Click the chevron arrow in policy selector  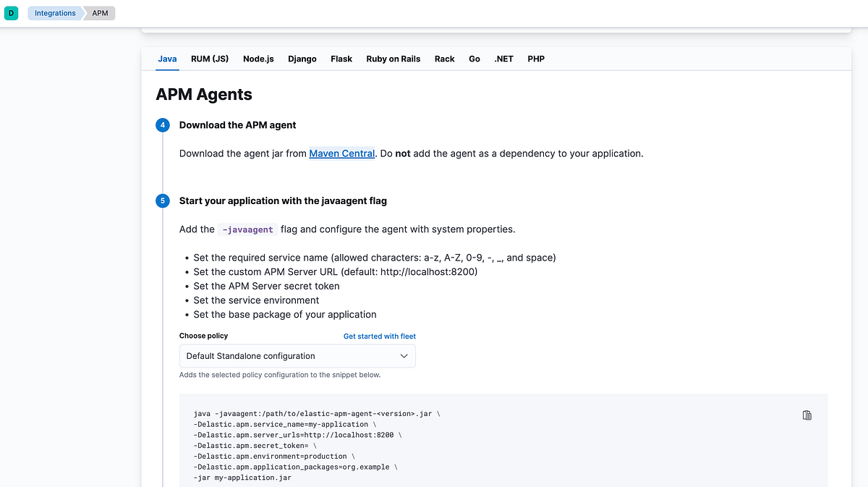(404, 356)
